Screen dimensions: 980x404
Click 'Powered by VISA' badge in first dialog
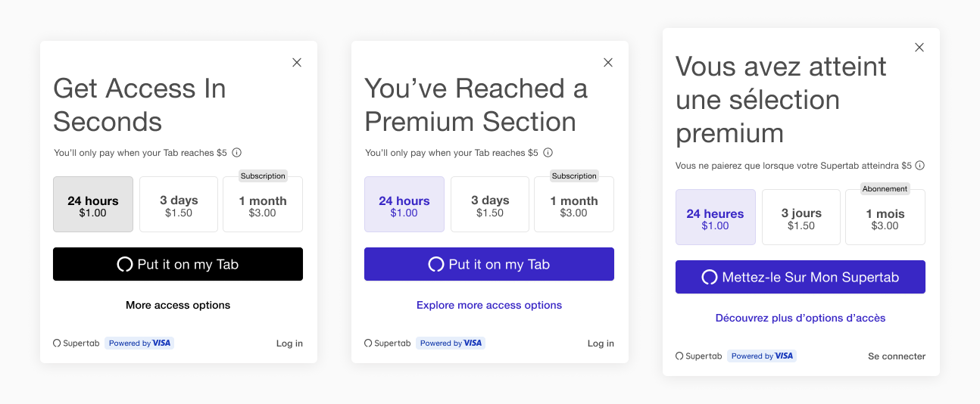click(139, 343)
